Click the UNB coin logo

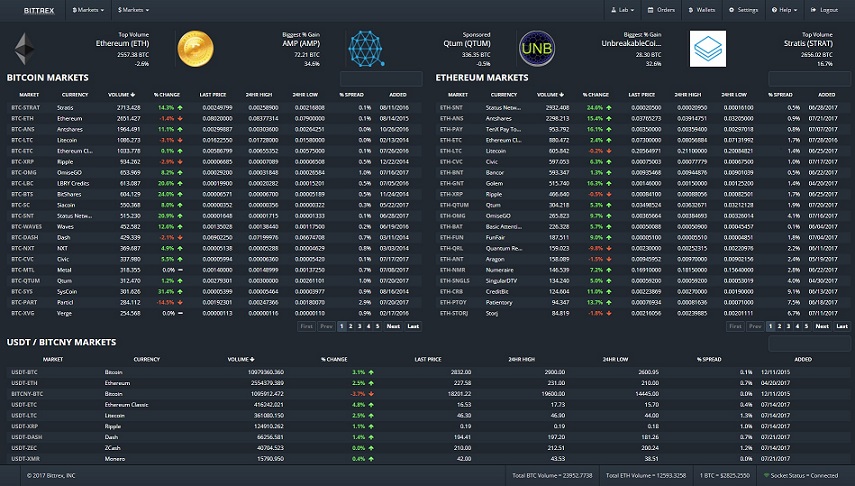click(537, 49)
